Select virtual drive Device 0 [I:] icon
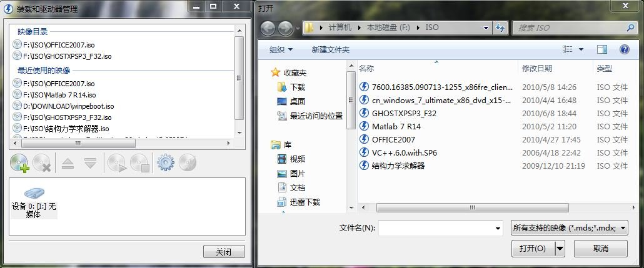This screenshot has width=644, height=268. [x=34, y=203]
